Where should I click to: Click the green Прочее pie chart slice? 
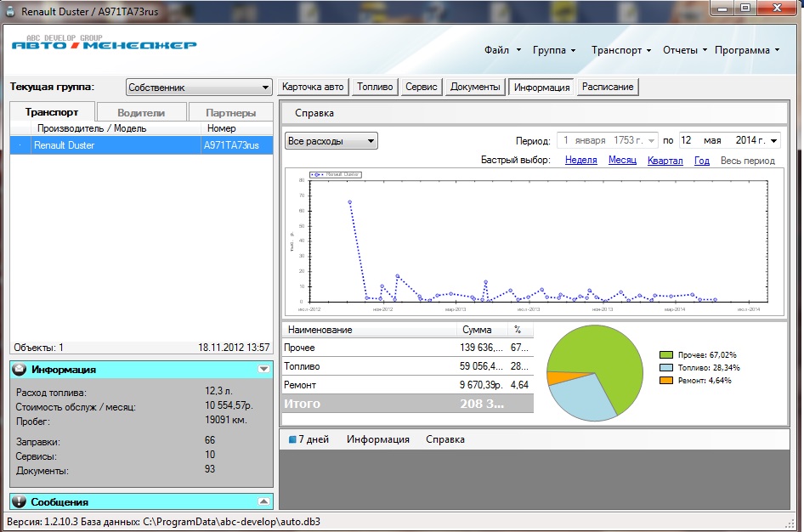coord(612,357)
